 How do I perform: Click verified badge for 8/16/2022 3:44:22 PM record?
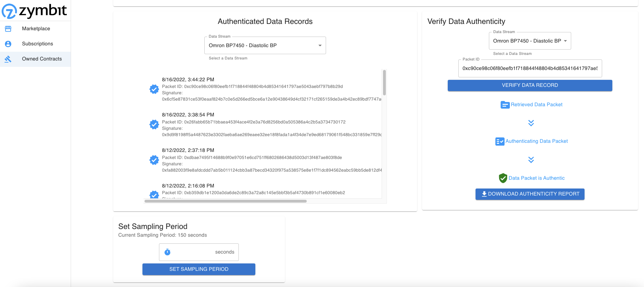(154, 89)
